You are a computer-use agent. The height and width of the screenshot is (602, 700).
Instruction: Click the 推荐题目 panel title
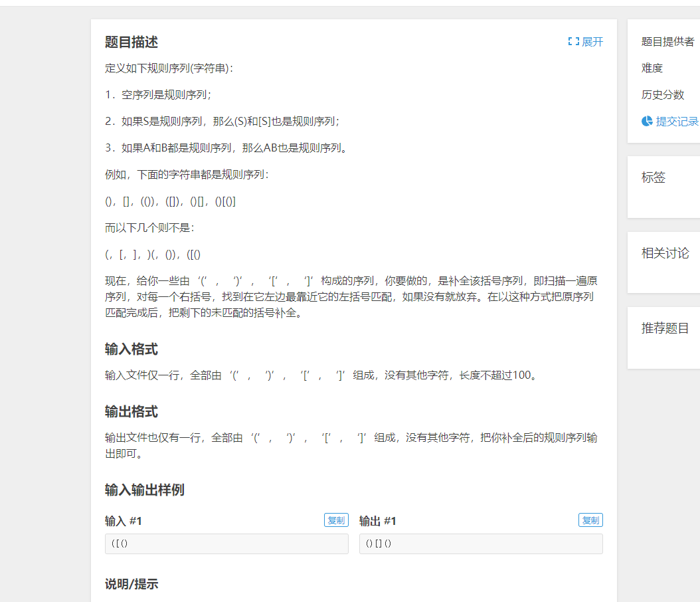coord(665,328)
